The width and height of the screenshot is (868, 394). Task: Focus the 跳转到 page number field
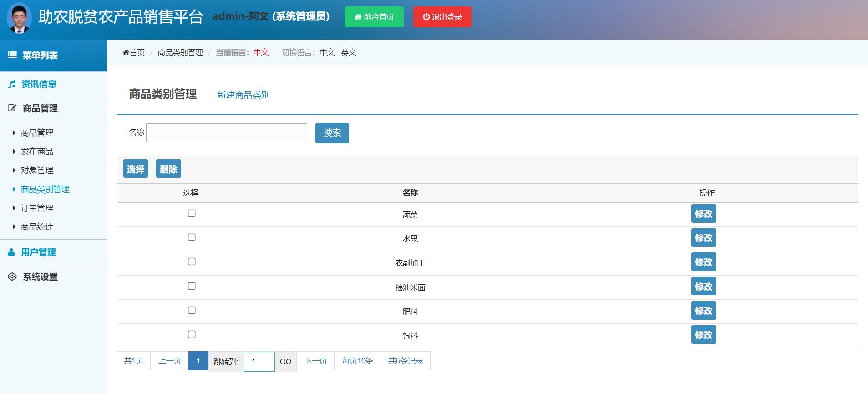(259, 362)
